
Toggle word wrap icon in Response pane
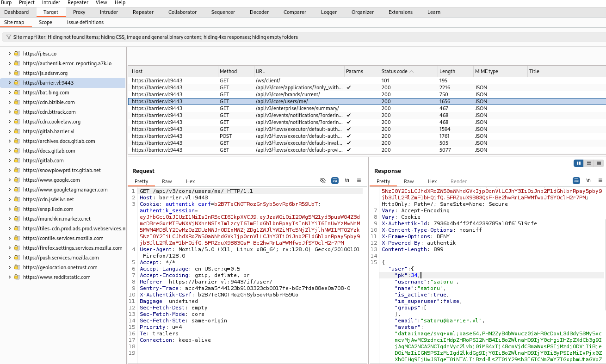coord(576,180)
